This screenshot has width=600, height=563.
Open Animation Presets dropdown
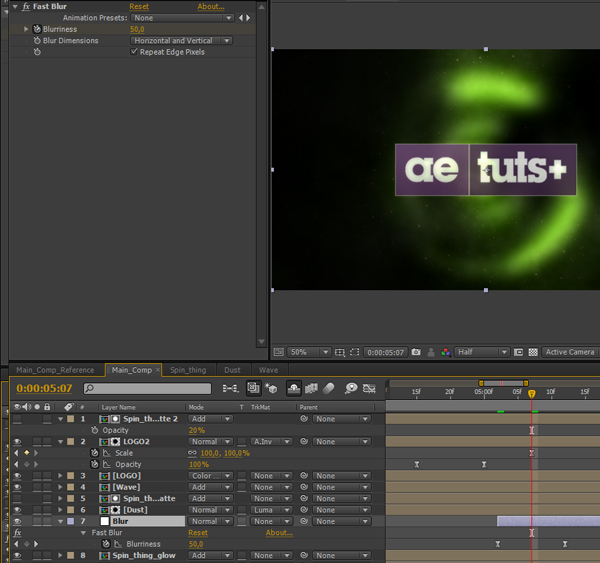pyautogui.click(x=182, y=18)
